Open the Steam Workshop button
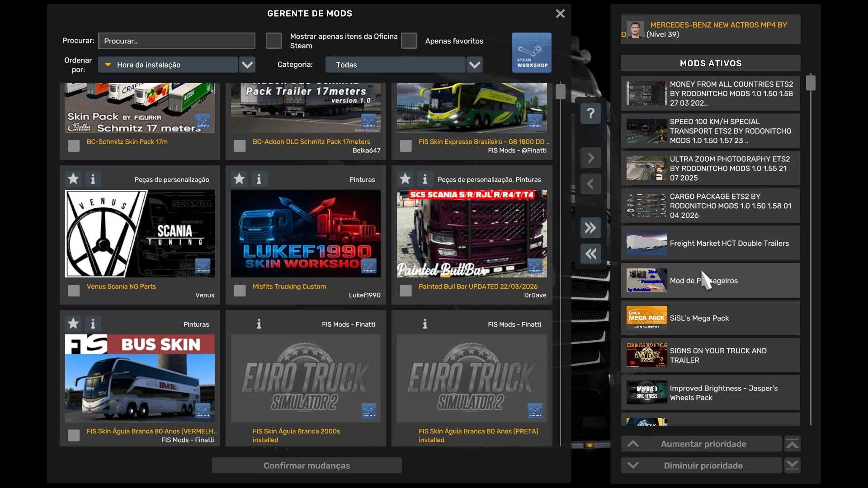This screenshot has width=868, height=488. 531,52
